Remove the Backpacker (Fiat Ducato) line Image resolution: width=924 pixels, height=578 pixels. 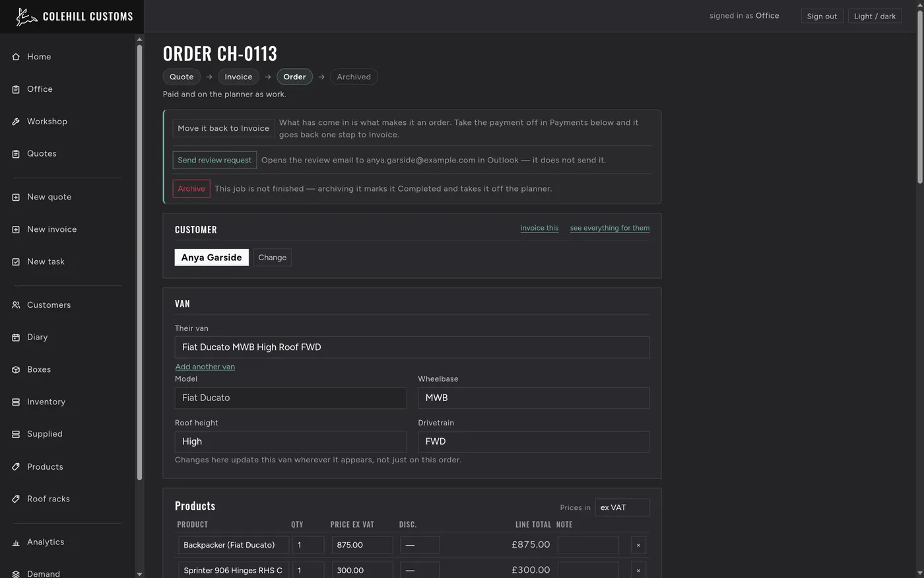(x=638, y=545)
